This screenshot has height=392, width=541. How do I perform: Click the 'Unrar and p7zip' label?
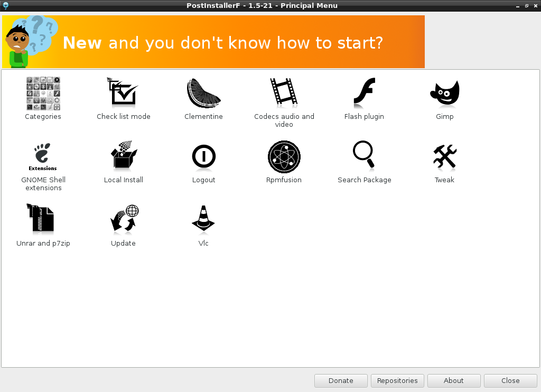(43, 243)
